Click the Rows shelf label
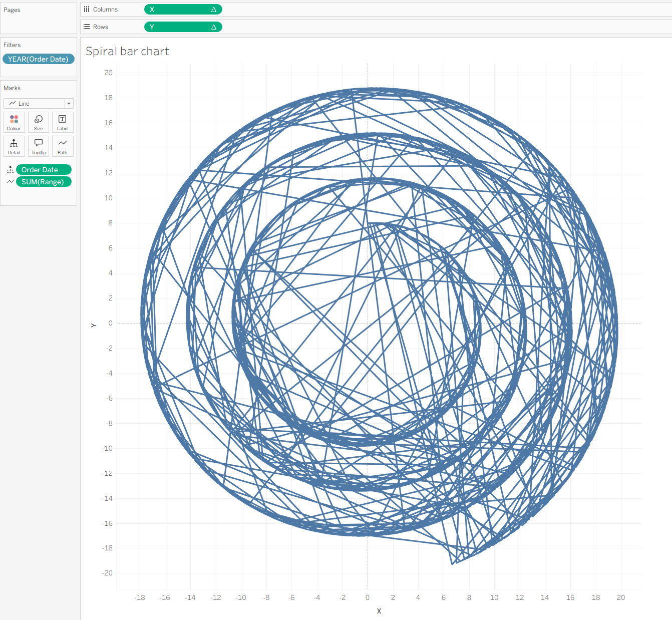 [x=100, y=27]
